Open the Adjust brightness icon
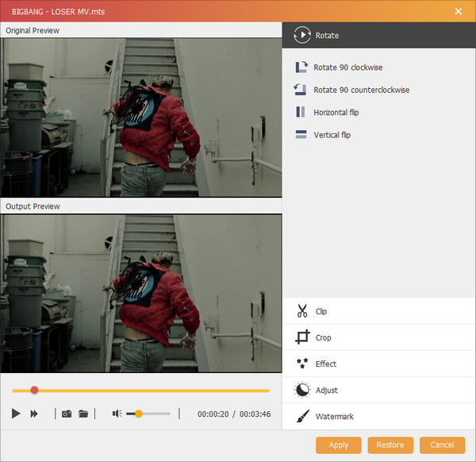476x462 pixels. 302,390
